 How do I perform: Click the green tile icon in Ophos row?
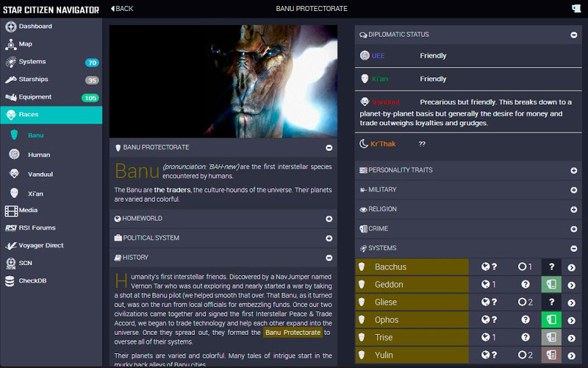tap(551, 320)
